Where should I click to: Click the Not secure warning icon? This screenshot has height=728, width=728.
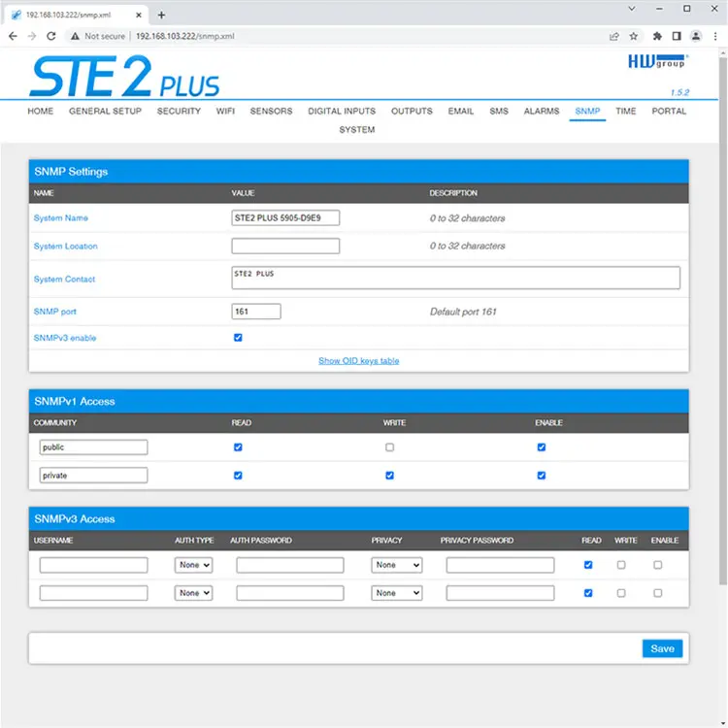tap(75, 36)
